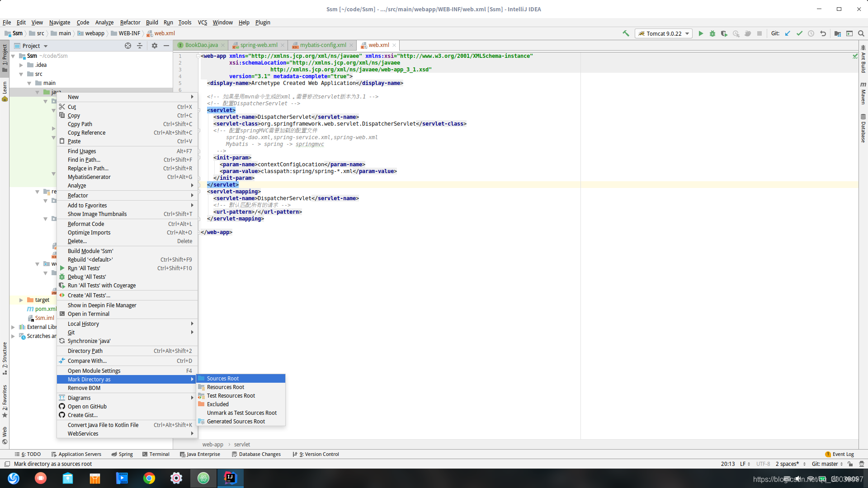Click Git: master branch widget

827,464
